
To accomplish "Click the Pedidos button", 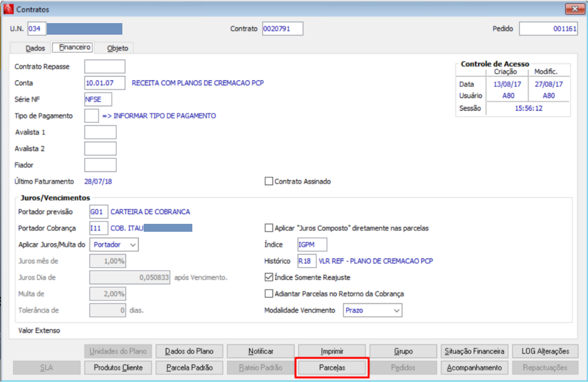I will point(403,368).
